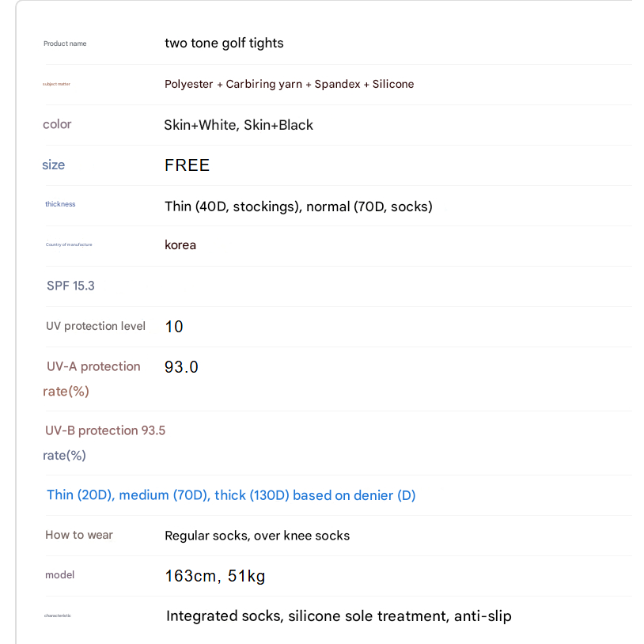
Task: Select 'Regular socks, over knee socks' text
Action: [x=257, y=536]
